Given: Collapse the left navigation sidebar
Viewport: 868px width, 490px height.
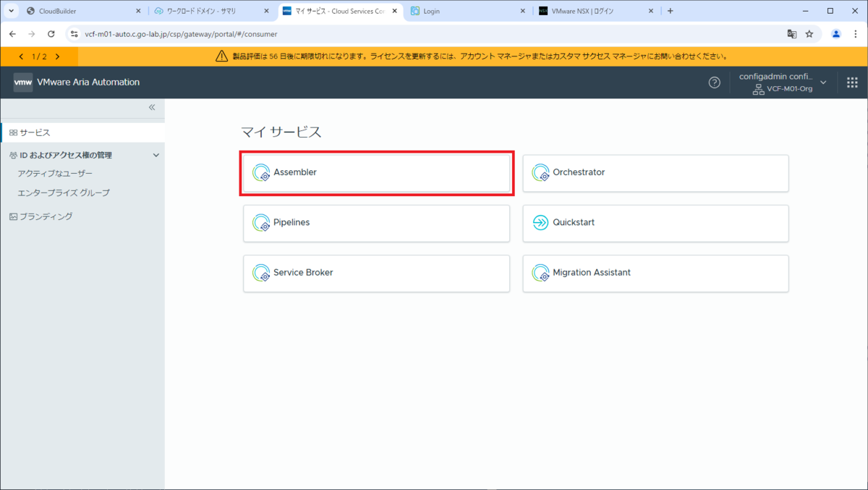Looking at the screenshot, I should click(152, 107).
